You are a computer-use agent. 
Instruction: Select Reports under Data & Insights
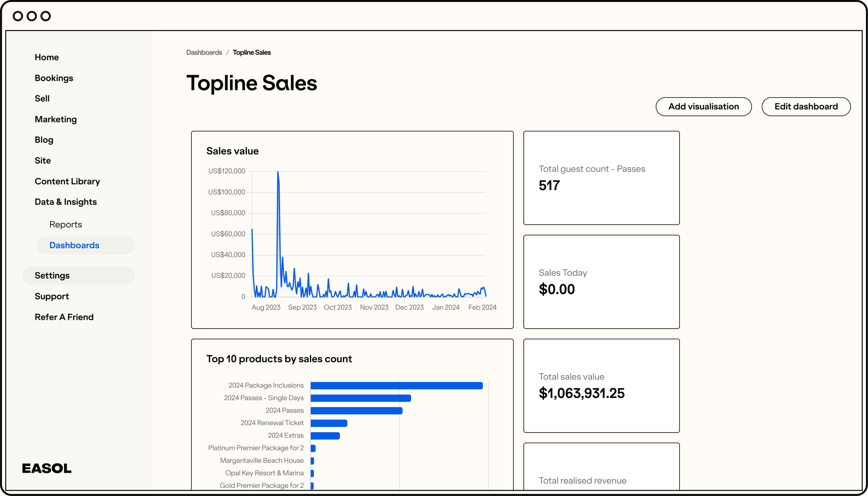(66, 225)
